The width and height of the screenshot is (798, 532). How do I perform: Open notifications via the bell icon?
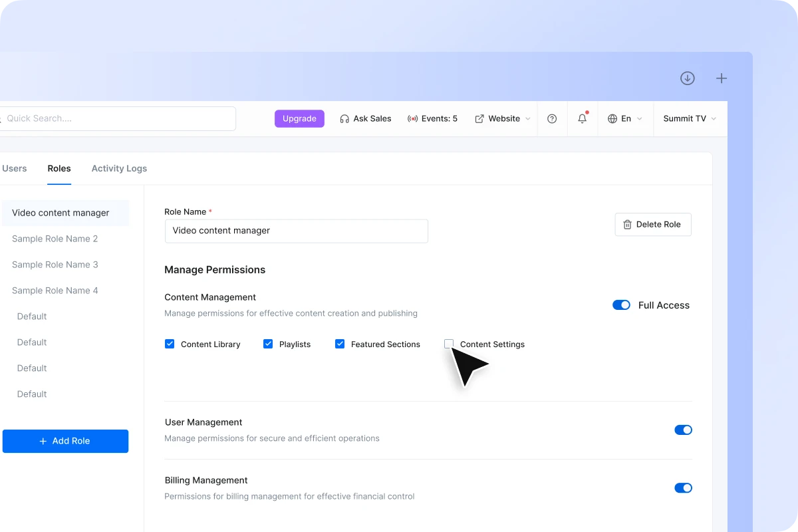pyautogui.click(x=582, y=118)
